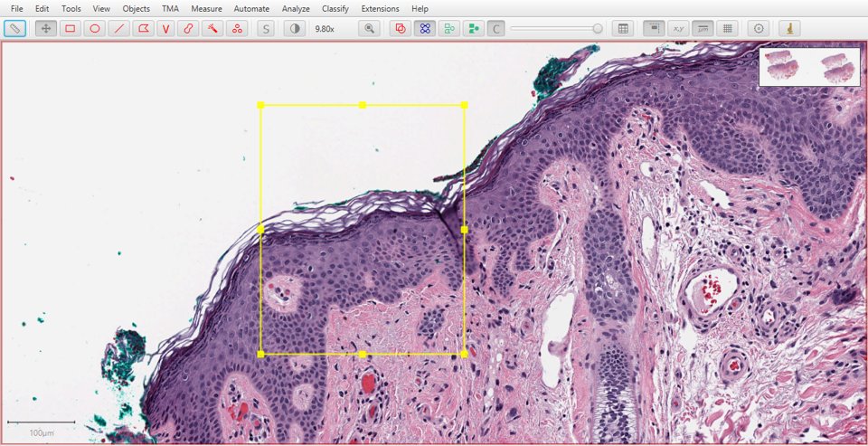This screenshot has height=446, width=868.
Task: Toggle the analysis pane visibility
Action: (x=15, y=28)
